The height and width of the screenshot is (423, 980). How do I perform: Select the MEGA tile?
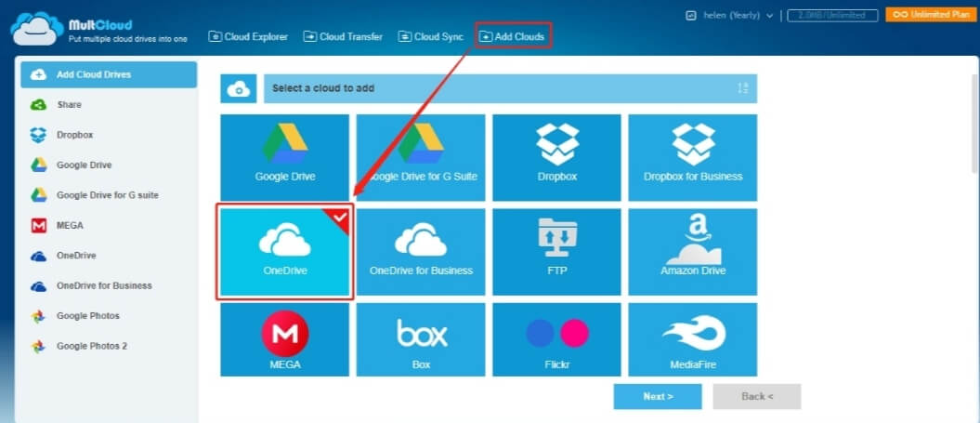285,339
